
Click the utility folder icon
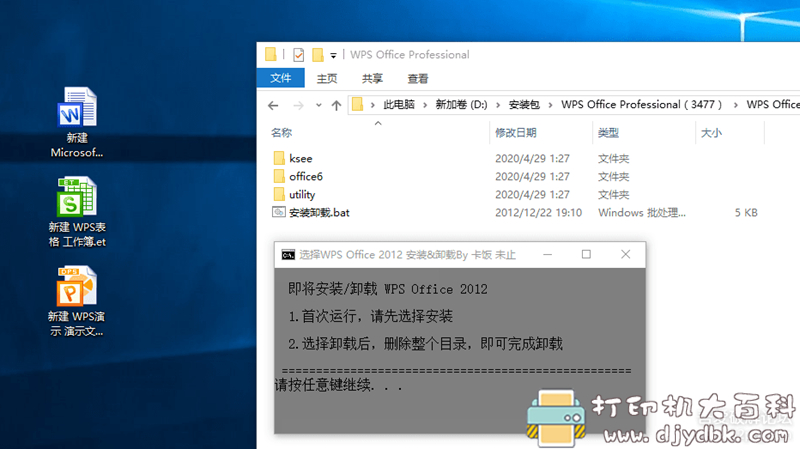(279, 194)
